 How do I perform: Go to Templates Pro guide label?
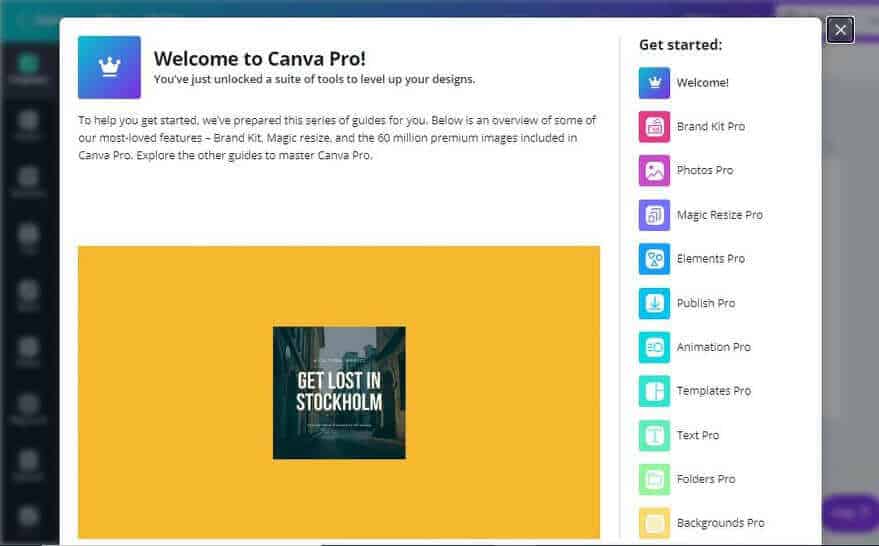pyautogui.click(x=714, y=391)
